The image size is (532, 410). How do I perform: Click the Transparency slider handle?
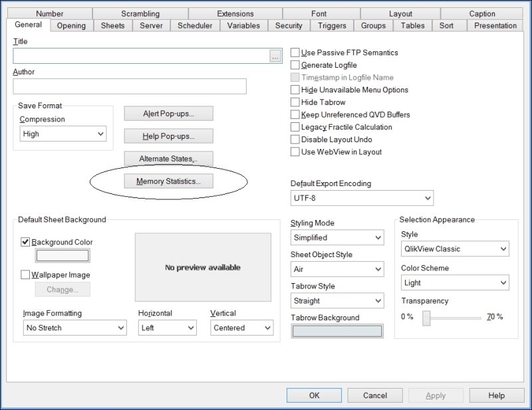click(426, 318)
